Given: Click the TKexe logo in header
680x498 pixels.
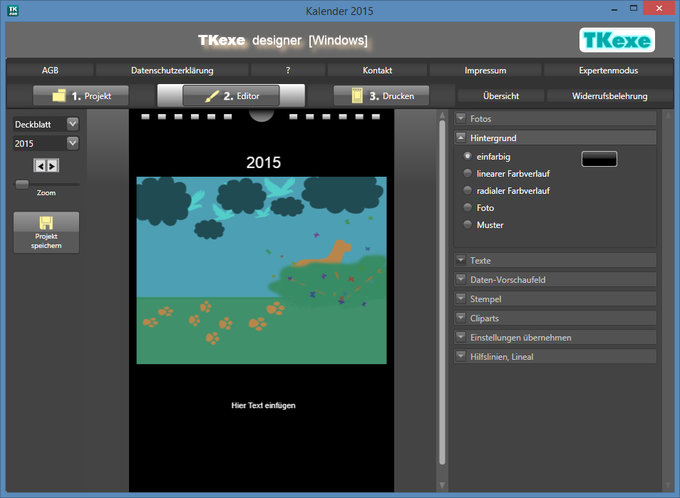Looking at the screenshot, I should tap(617, 40).
